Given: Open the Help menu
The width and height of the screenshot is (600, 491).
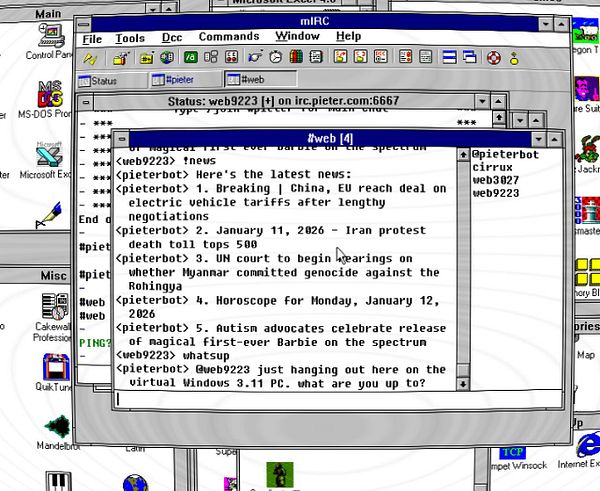Looking at the screenshot, I should click(x=348, y=36).
